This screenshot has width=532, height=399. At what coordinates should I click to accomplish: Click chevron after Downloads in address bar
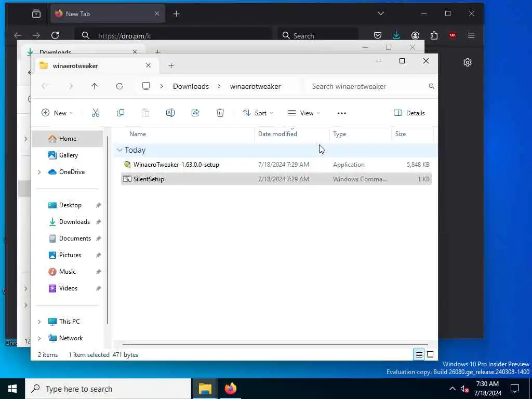(x=219, y=86)
